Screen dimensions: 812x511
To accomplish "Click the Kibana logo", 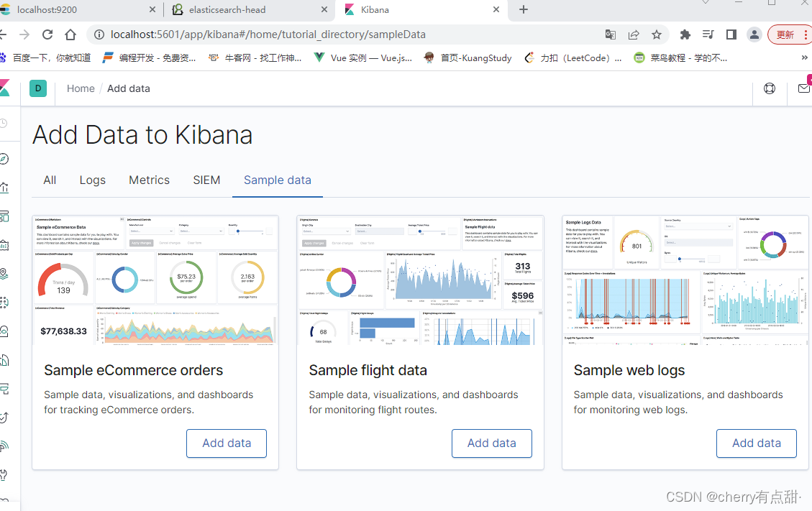I will point(4,88).
